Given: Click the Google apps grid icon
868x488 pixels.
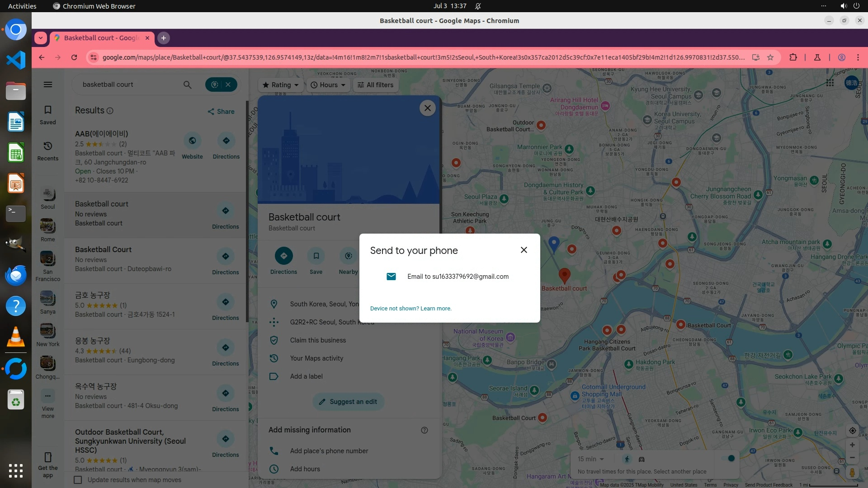Looking at the screenshot, I should 830,83.
